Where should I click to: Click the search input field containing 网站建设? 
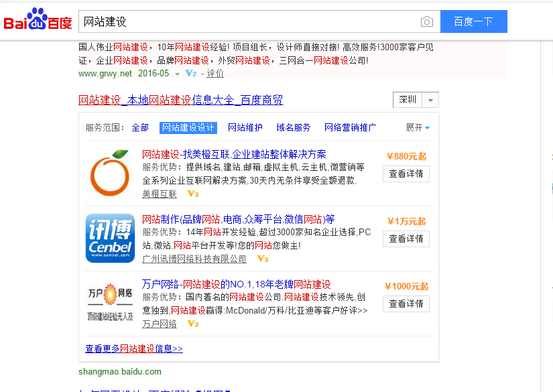pyautogui.click(x=248, y=21)
